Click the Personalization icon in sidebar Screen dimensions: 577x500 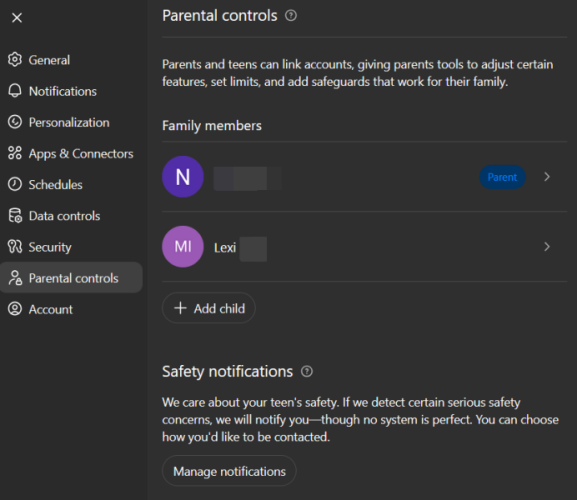pyautogui.click(x=15, y=122)
